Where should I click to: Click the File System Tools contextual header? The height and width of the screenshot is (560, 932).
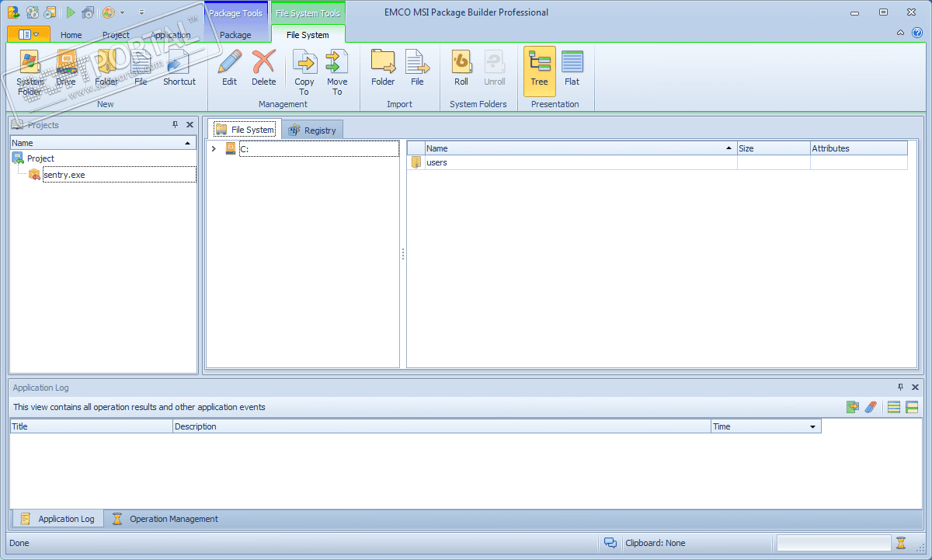308,12
